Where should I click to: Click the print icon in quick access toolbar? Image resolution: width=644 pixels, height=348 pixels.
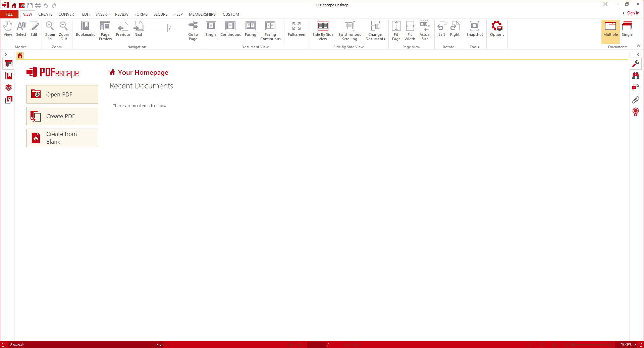tap(38, 5)
